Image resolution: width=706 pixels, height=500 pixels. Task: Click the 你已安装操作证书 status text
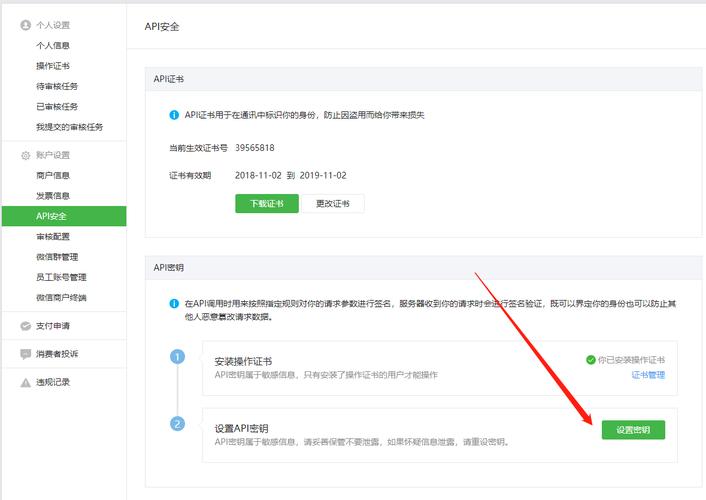point(631,359)
